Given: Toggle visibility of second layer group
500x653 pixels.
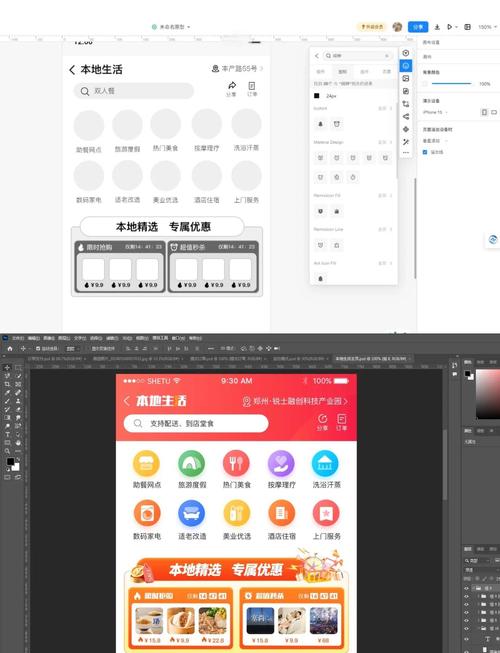Looking at the screenshot, I should pos(466,596).
